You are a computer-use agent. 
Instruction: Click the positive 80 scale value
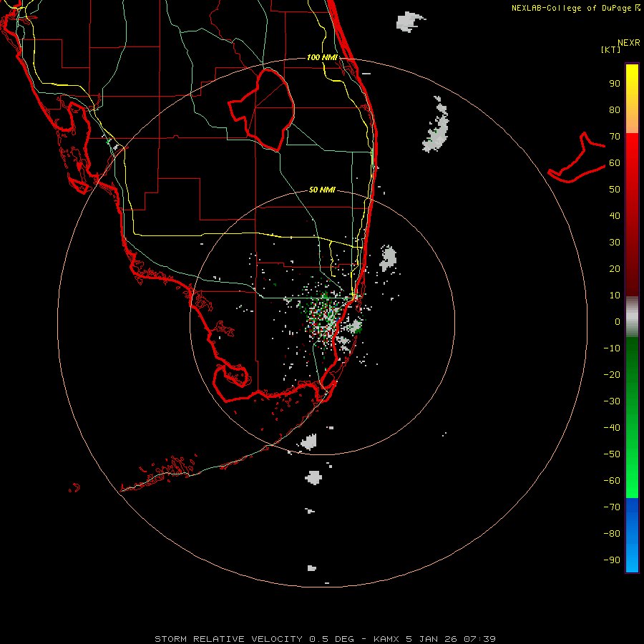[615, 110]
